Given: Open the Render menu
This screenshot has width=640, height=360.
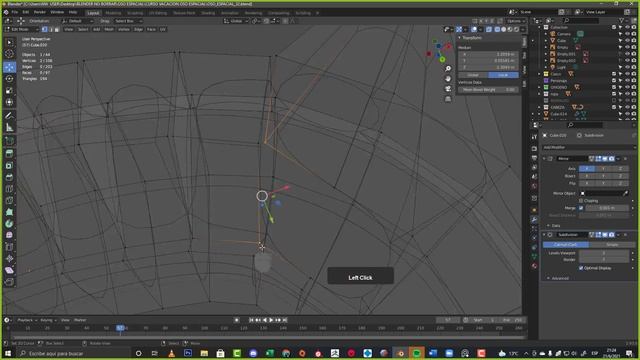Looking at the screenshot, I should click(x=40, y=12).
